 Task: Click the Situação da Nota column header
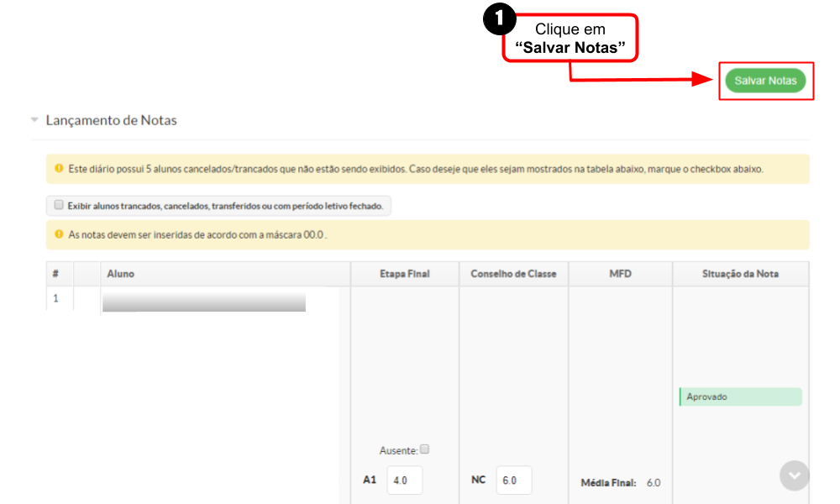(x=740, y=274)
